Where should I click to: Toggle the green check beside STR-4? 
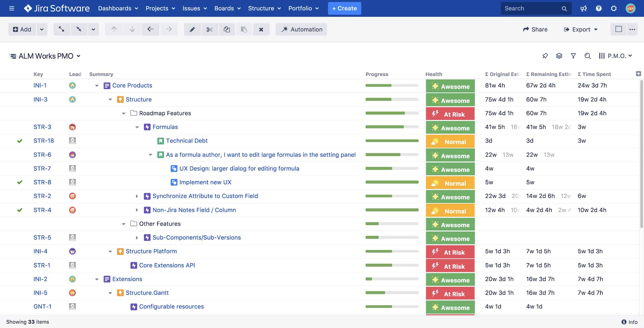[20, 210]
